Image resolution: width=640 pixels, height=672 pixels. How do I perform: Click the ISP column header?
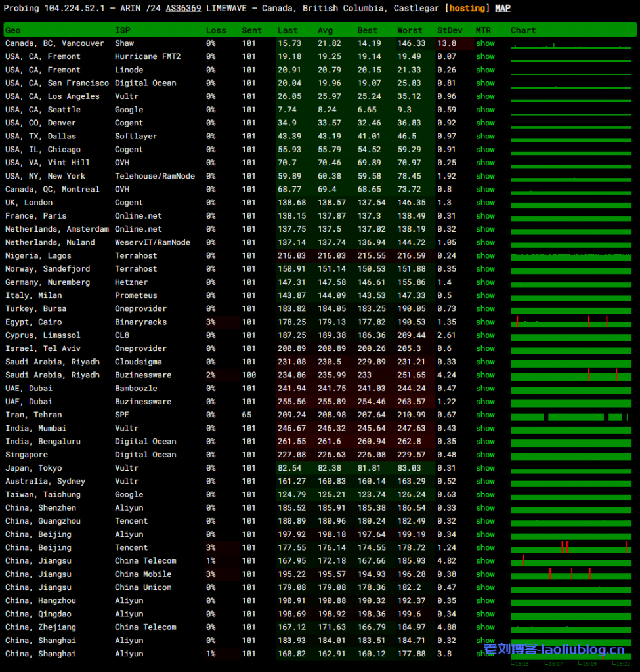pos(122,30)
